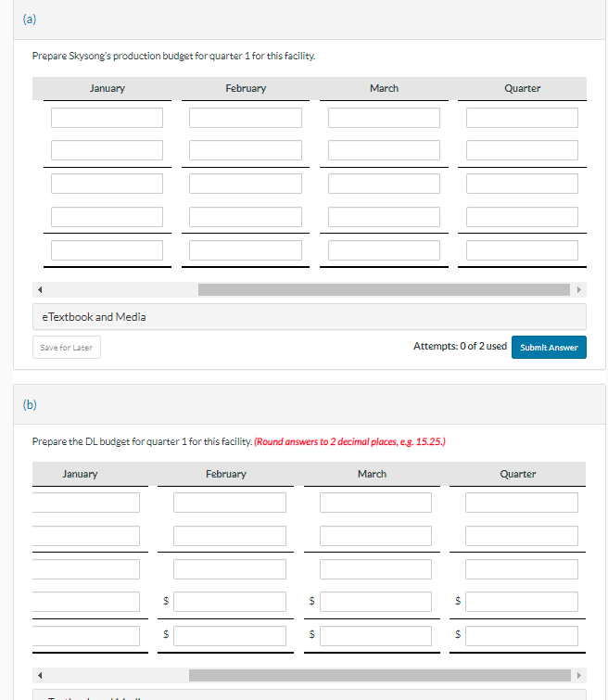Click last-row March field in production budget
This screenshot has height=700, width=608.
pos(384,250)
